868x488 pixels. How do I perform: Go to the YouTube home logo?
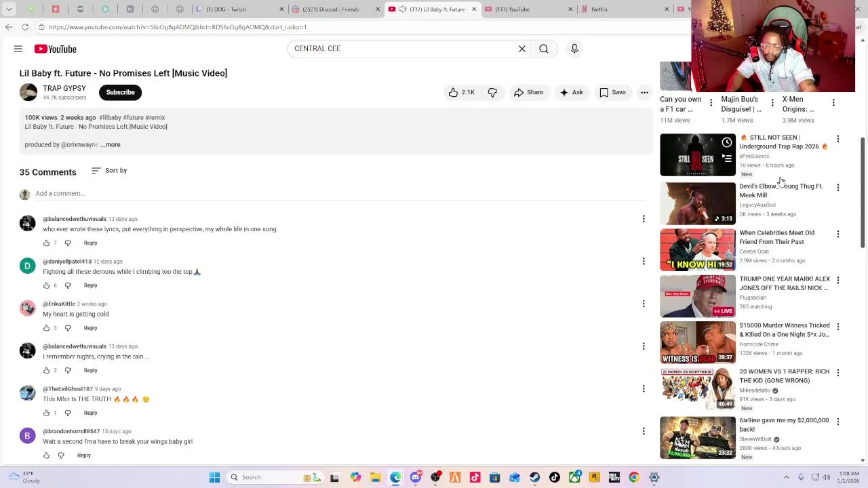[x=56, y=49]
